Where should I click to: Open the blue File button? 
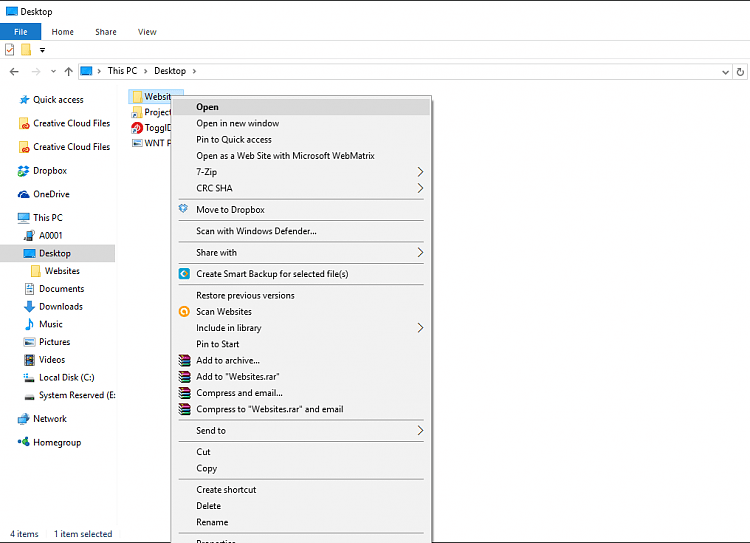pyautogui.click(x=21, y=32)
